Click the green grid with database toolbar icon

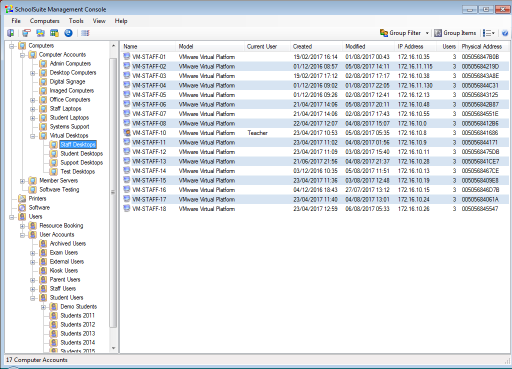54,33
